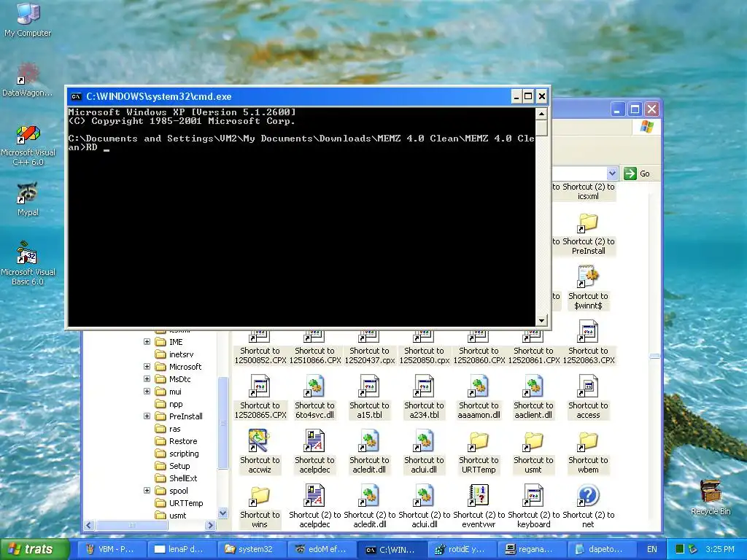Click the cmd.exe title bar icon
This screenshot has height=560, width=747.
pyautogui.click(x=76, y=97)
